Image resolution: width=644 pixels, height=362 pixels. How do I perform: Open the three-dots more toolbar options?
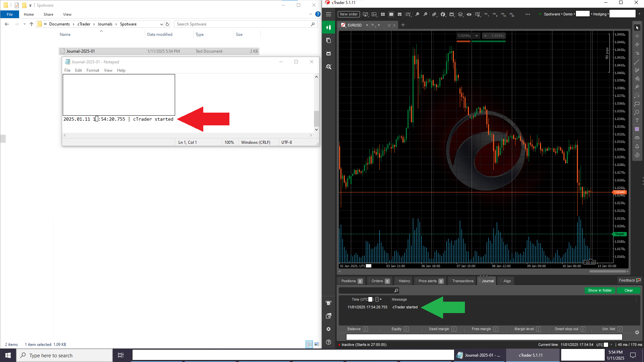[528, 14]
